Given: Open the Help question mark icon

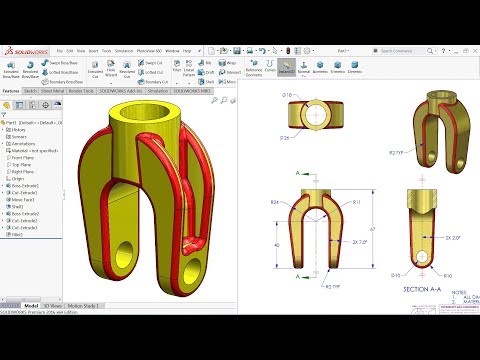Looking at the screenshot, I should pyautogui.click(x=443, y=51).
